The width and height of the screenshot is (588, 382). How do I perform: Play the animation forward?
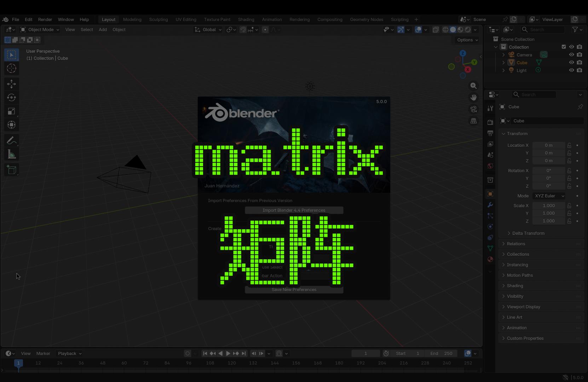tap(228, 353)
